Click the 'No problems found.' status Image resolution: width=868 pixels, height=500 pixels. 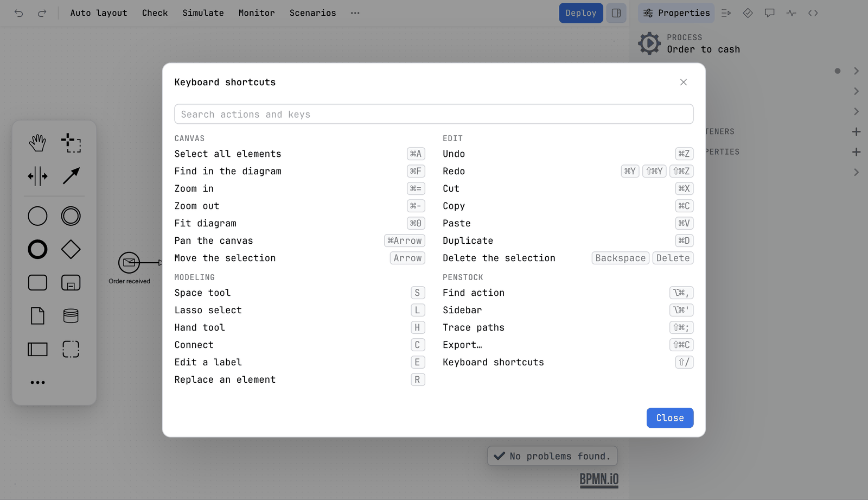click(552, 456)
